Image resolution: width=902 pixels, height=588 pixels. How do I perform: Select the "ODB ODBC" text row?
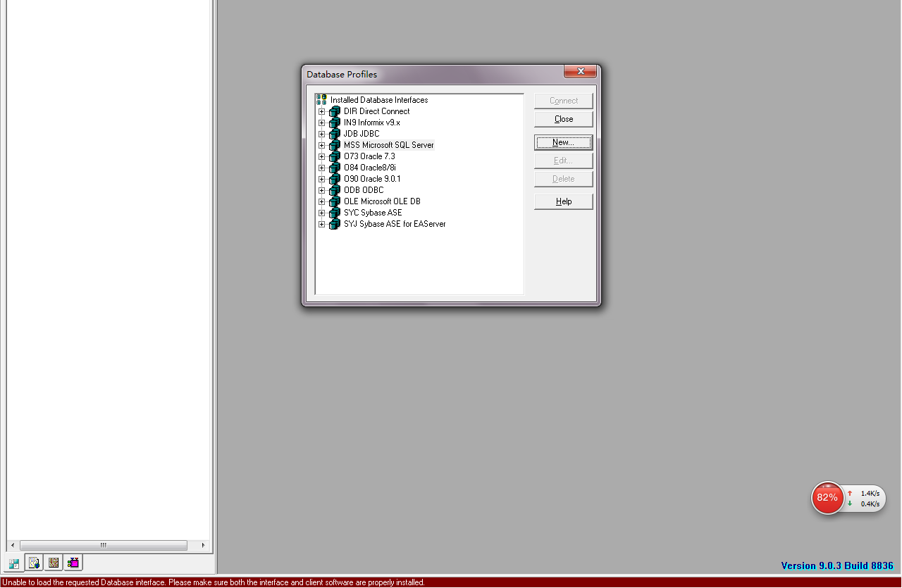coord(364,190)
